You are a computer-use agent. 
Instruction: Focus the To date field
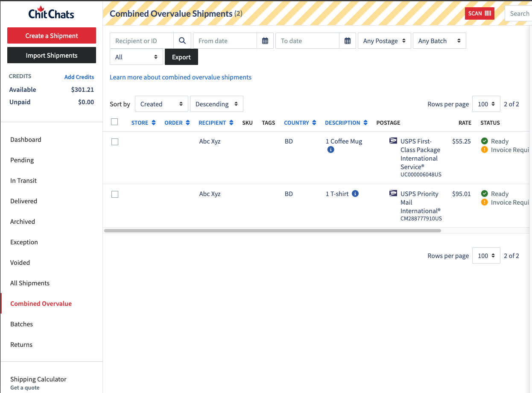(307, 41)
